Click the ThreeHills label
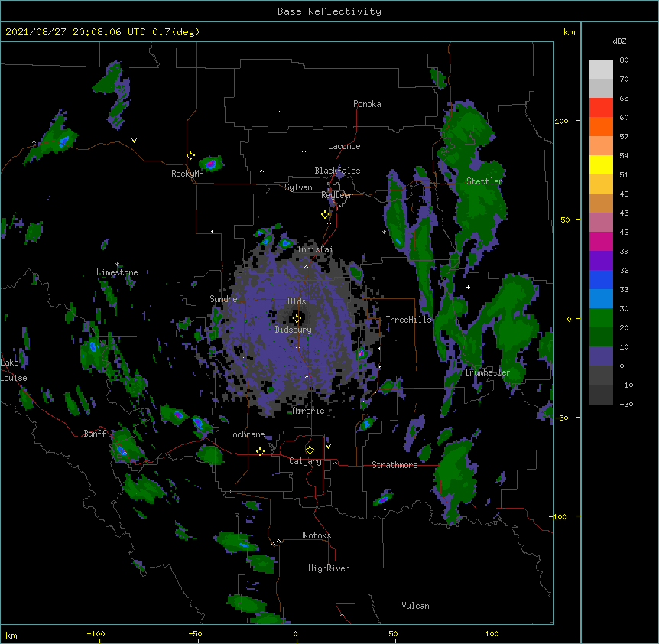The image size is (659, 644). 409,320
